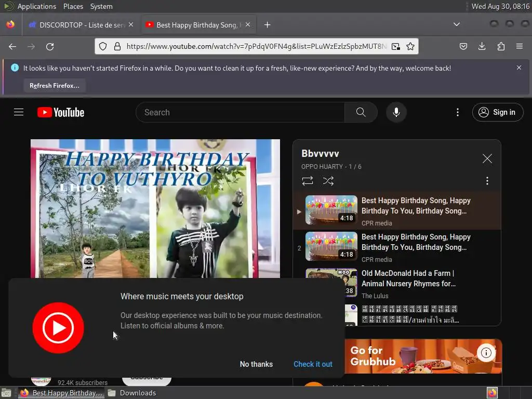The width and height of the screenshot is (532, 399).
Task: Click The Lulus channel name
Action: pyautogui.click(x=375, y=296)
